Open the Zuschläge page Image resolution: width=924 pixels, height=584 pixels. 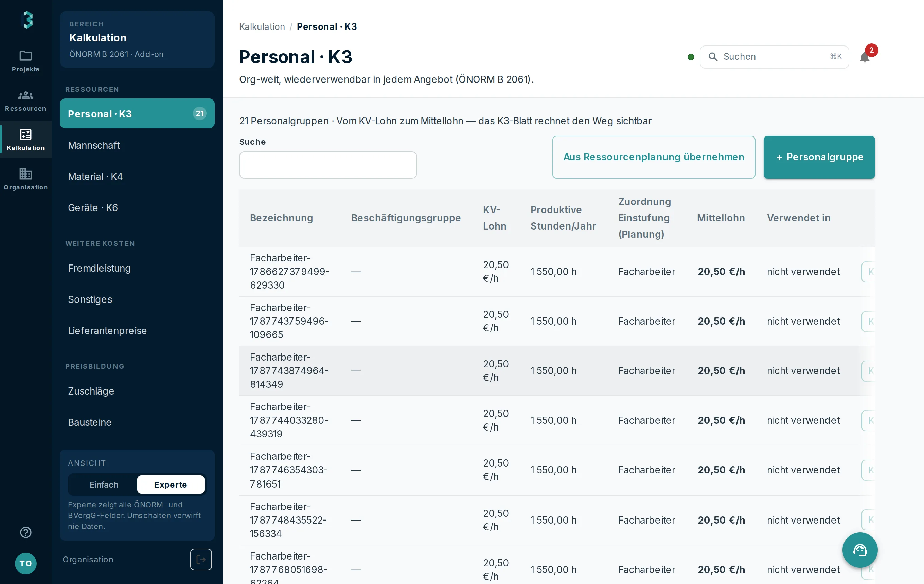[137, 391]
